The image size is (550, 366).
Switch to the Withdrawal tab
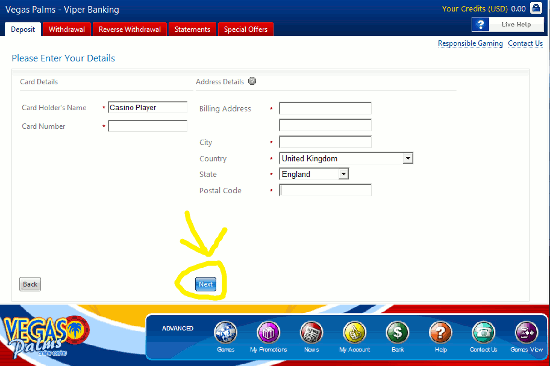[x=67, y=29]
